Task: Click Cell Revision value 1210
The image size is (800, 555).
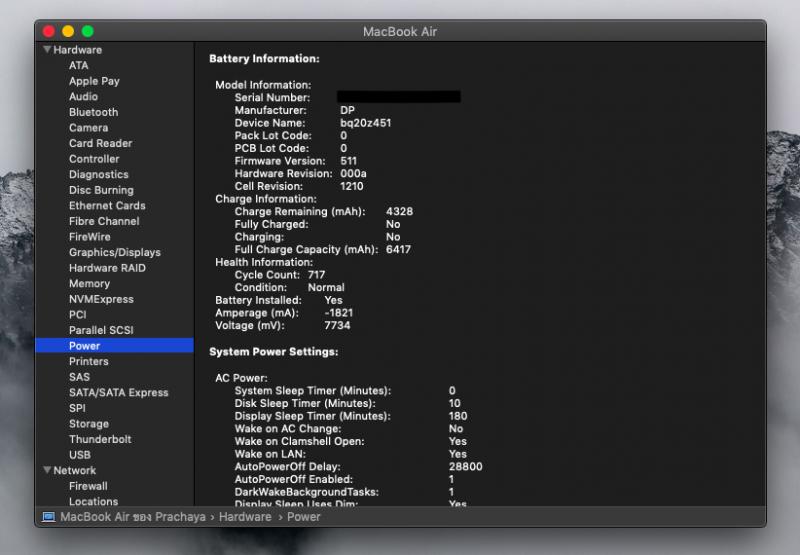Action: click(x=352, y=186)
